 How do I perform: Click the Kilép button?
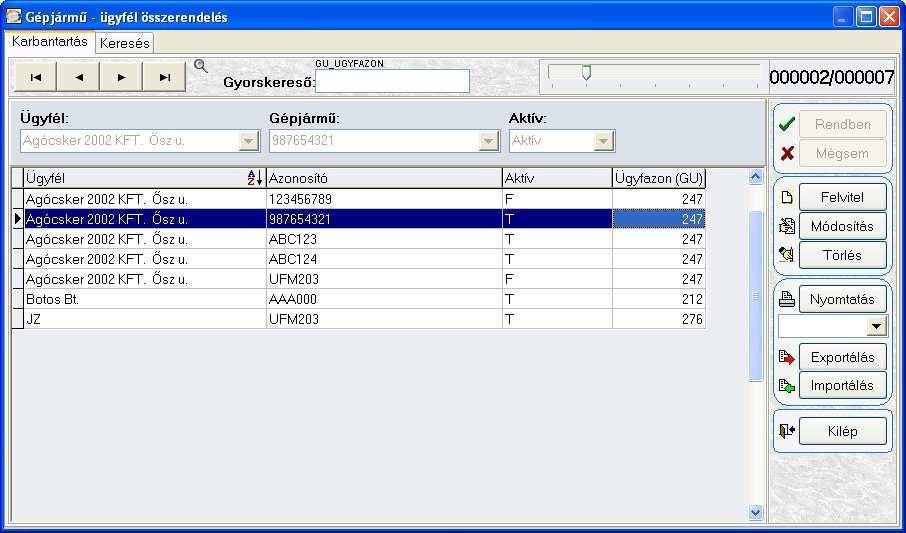(842, 431)
